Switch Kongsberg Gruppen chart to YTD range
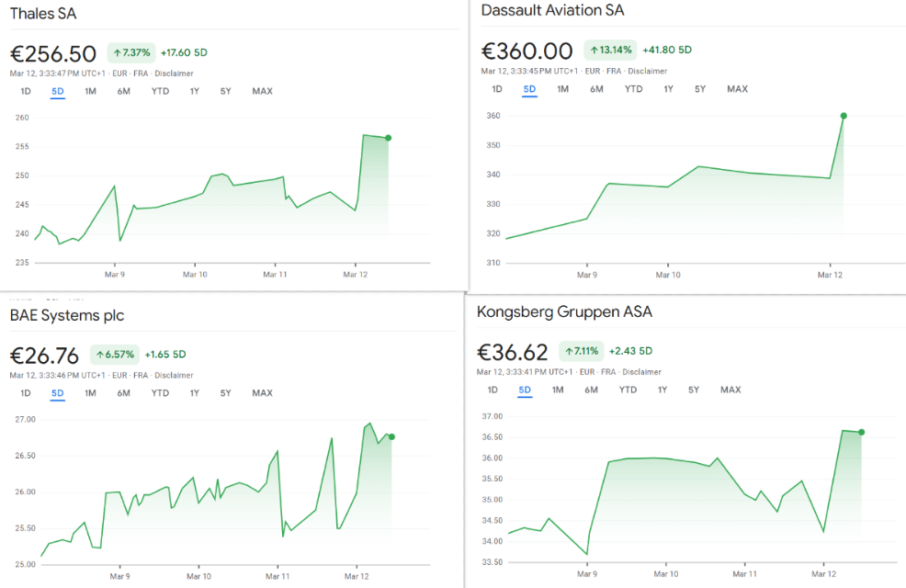Screen dimensions: 906x588 click(x=628, y=390)
